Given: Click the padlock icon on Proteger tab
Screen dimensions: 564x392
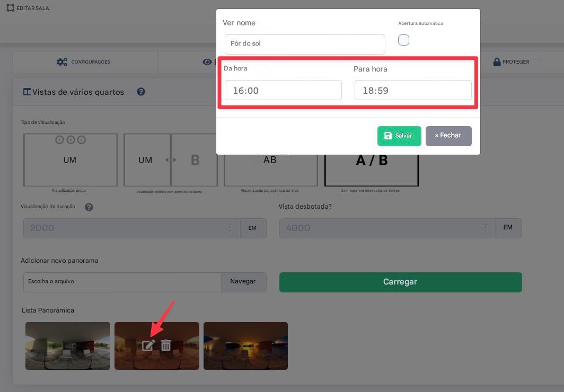Looking at the screenshot, I should coord(497,62).
